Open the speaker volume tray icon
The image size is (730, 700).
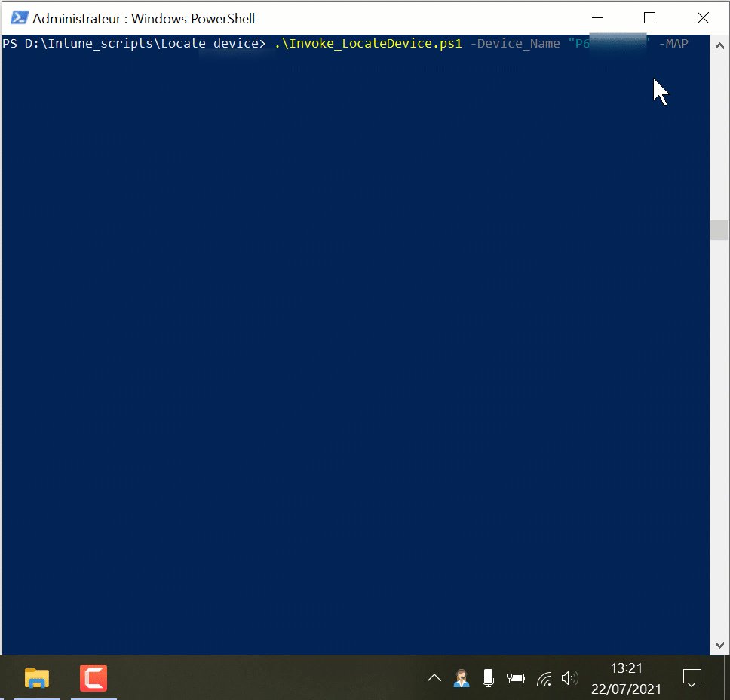pyautogui.click(x=569, y=678)
